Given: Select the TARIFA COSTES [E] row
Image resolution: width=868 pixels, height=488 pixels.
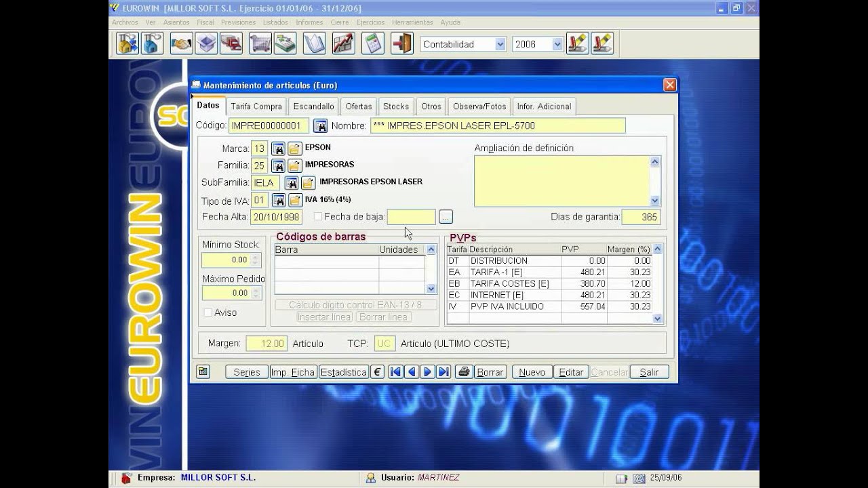Looking at the screenshot, I should (x=549, y=283).
